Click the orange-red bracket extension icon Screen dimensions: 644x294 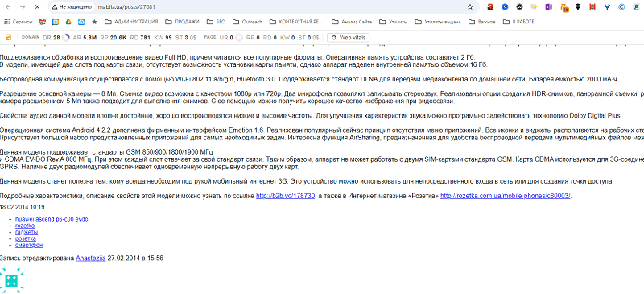pyautogui.click(x=592, y=7)
